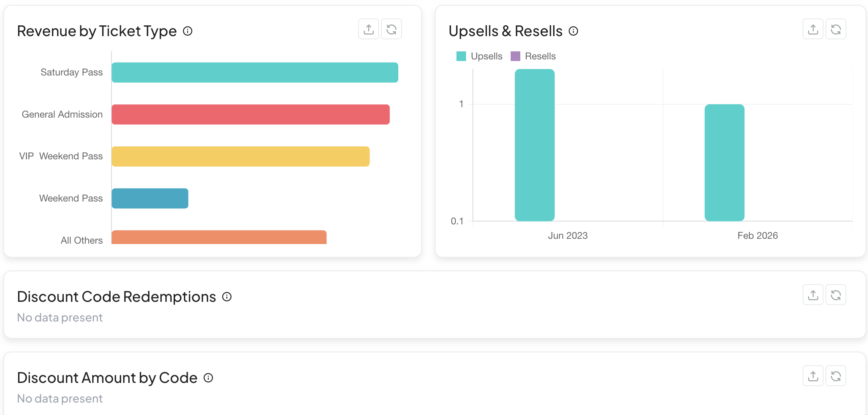Click the Jun 2023 upsells bar

[x=535, y=145]
